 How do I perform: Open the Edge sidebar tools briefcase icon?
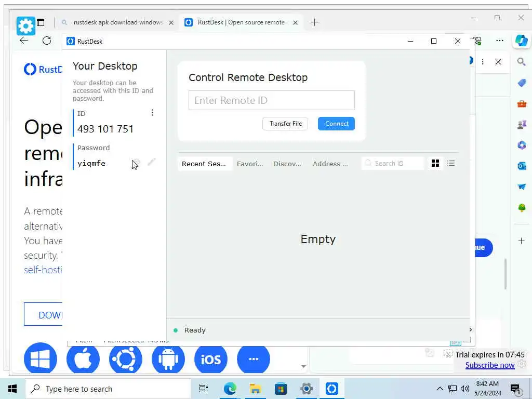tap(522, 104)
